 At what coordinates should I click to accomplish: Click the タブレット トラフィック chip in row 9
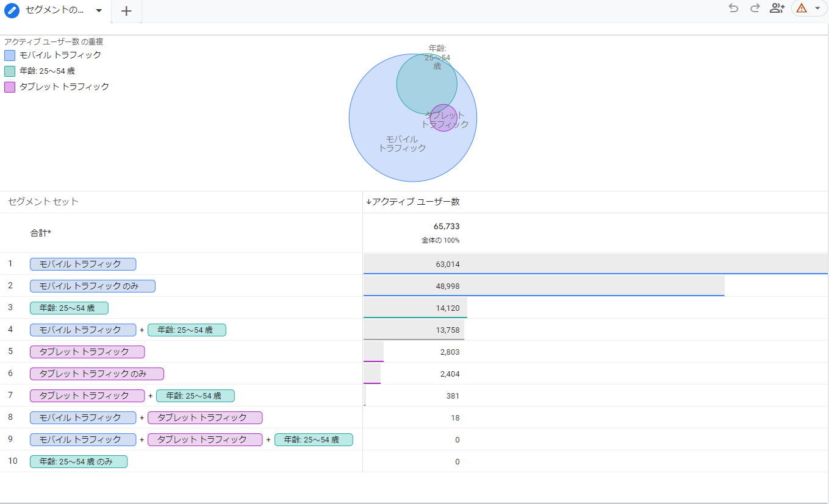coord(205,439)
